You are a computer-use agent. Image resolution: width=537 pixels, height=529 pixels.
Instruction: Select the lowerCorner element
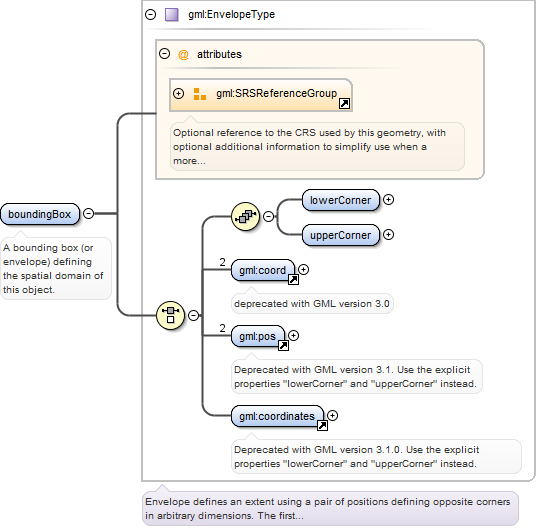(x=341, y=200)
